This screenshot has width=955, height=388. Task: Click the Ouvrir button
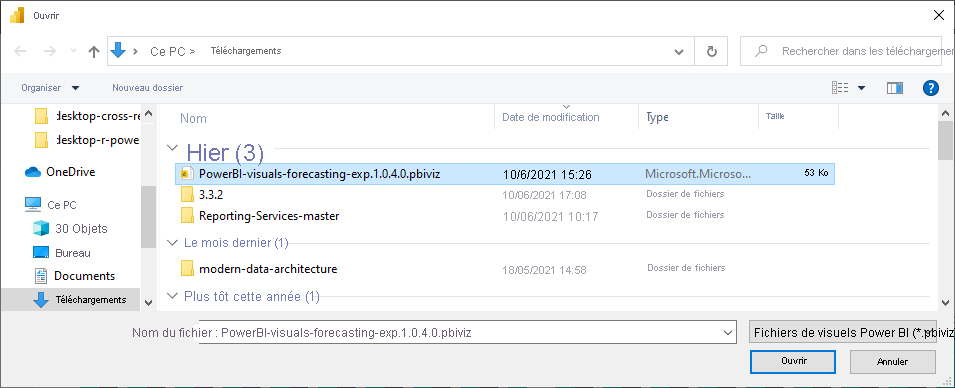[793, 361]
